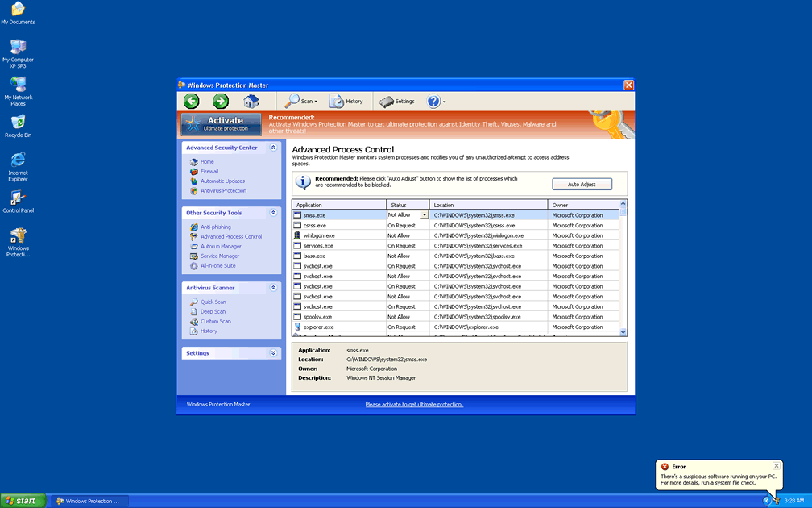
Task: Close the Error balloon notification
Action: [x=776, y=466]
